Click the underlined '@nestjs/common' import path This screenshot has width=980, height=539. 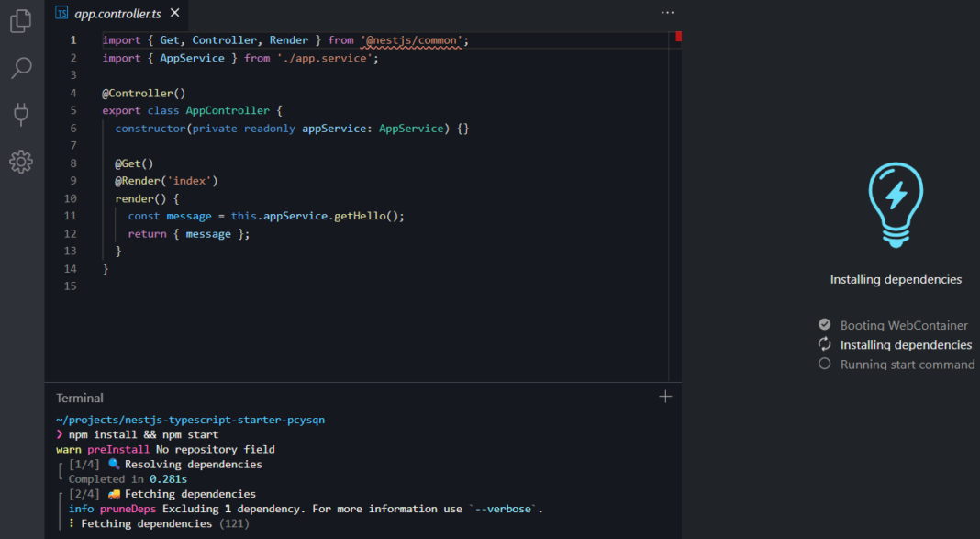point(412,39)
